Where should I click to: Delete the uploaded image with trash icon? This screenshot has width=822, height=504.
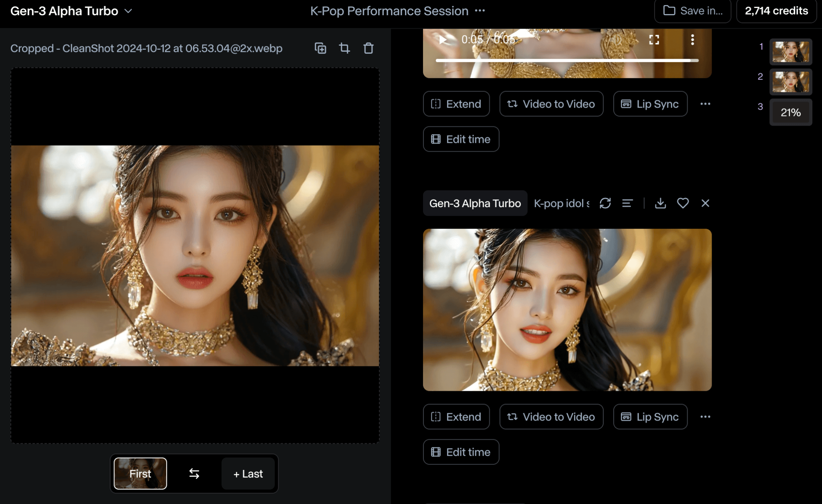click(x=368, y=49)
